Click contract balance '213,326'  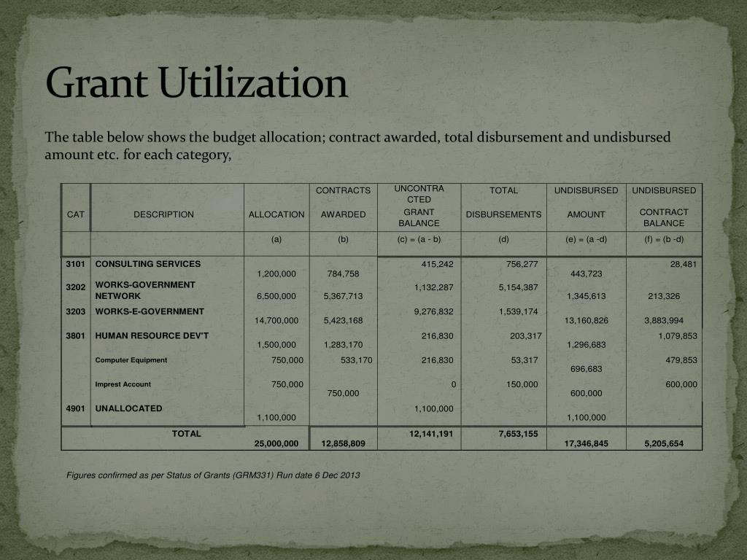coord(664,296)
